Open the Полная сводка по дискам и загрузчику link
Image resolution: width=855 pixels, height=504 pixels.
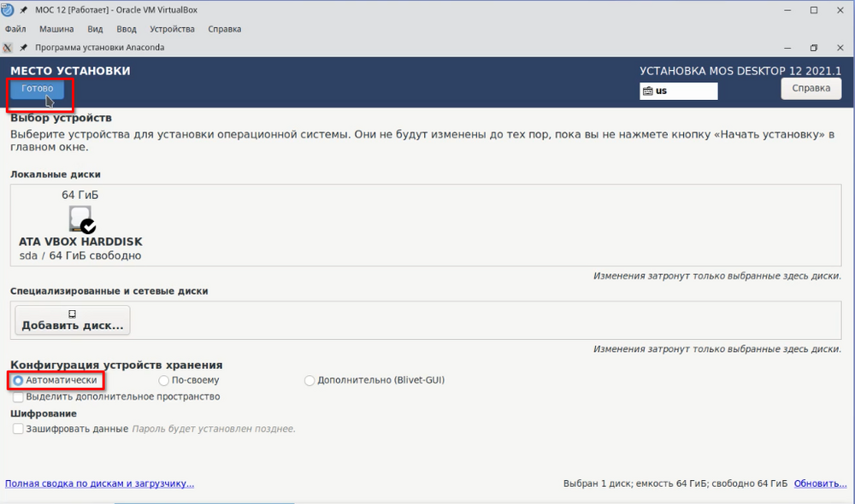click(99, 483)
